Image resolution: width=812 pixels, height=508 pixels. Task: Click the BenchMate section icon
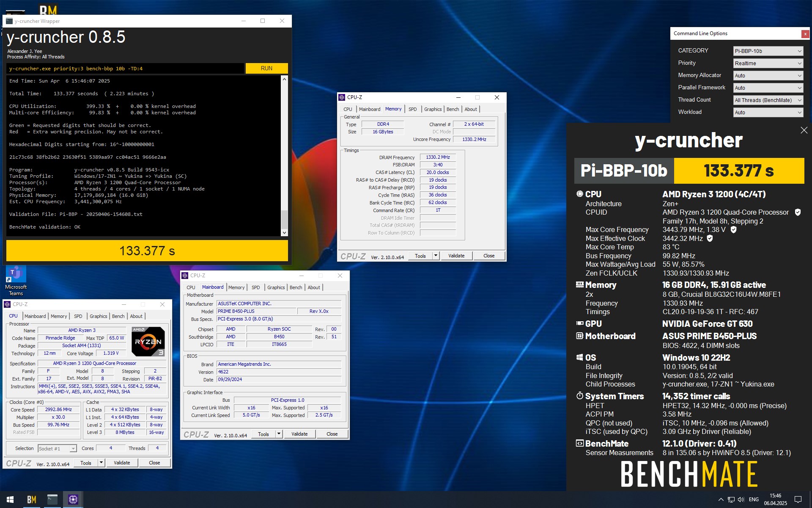pyautogui.click(x=579, y=443)
